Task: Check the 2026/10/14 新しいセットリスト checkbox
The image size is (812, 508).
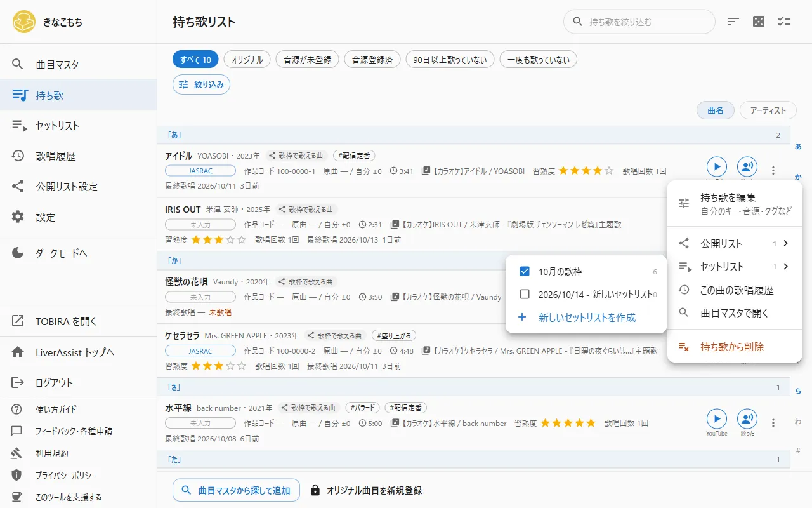Action: [525, 294]
